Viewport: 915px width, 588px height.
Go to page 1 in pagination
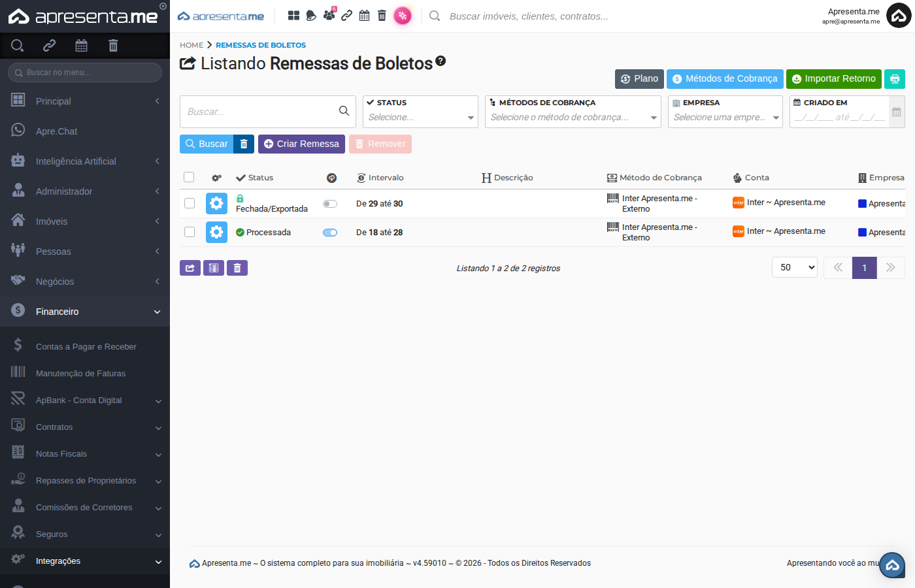pos(864,268)
